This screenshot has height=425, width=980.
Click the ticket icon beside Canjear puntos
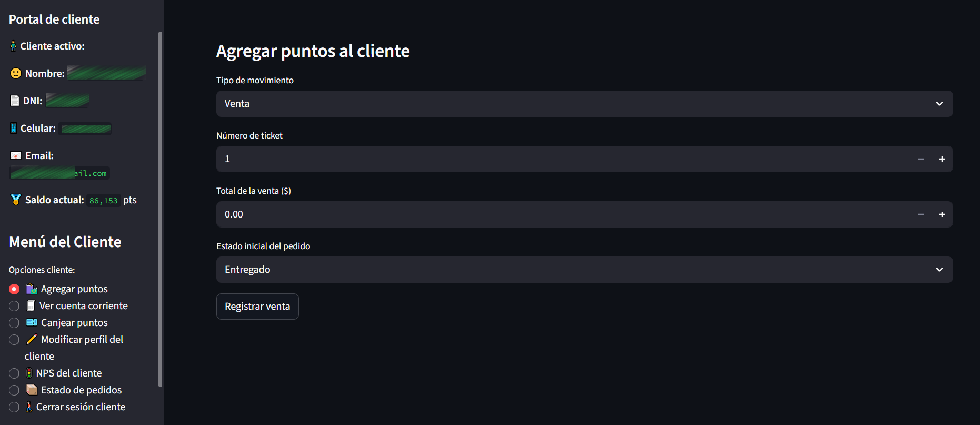point(32,323)
